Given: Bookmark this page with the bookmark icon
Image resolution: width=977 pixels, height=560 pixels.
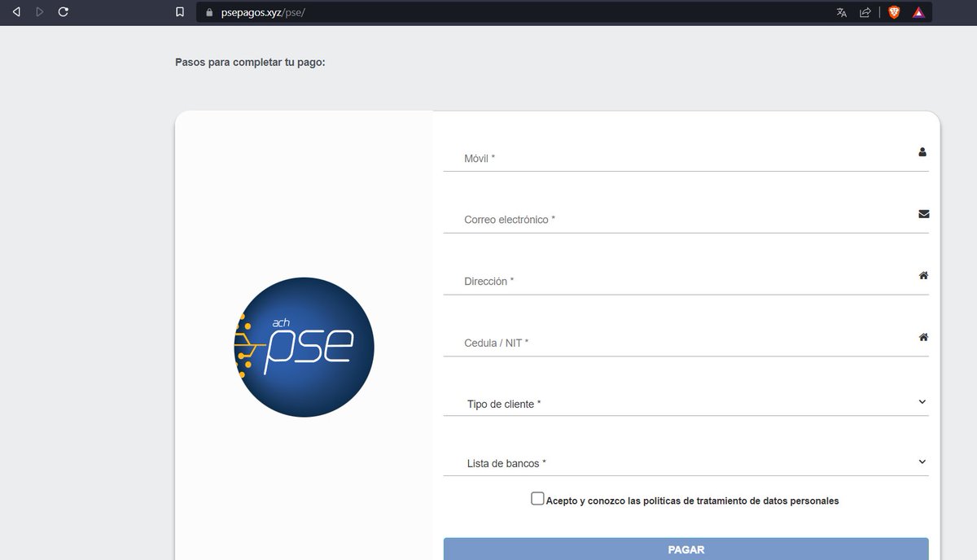Looking at the screenshot, I should 180,12.
